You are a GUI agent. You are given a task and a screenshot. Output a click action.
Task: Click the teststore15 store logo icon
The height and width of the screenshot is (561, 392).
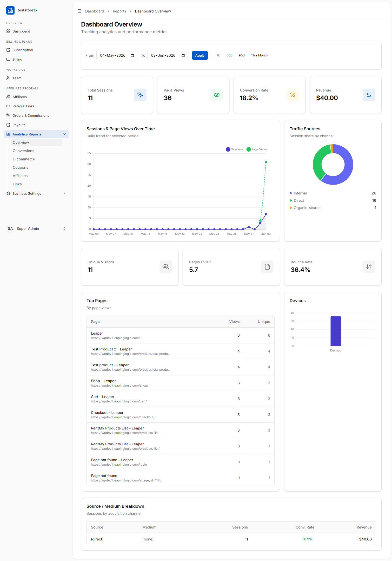[10, 10]
